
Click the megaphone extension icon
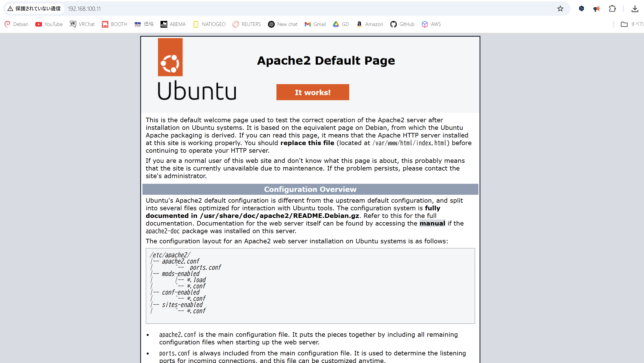pyautogui.click(x=597, y=9)
